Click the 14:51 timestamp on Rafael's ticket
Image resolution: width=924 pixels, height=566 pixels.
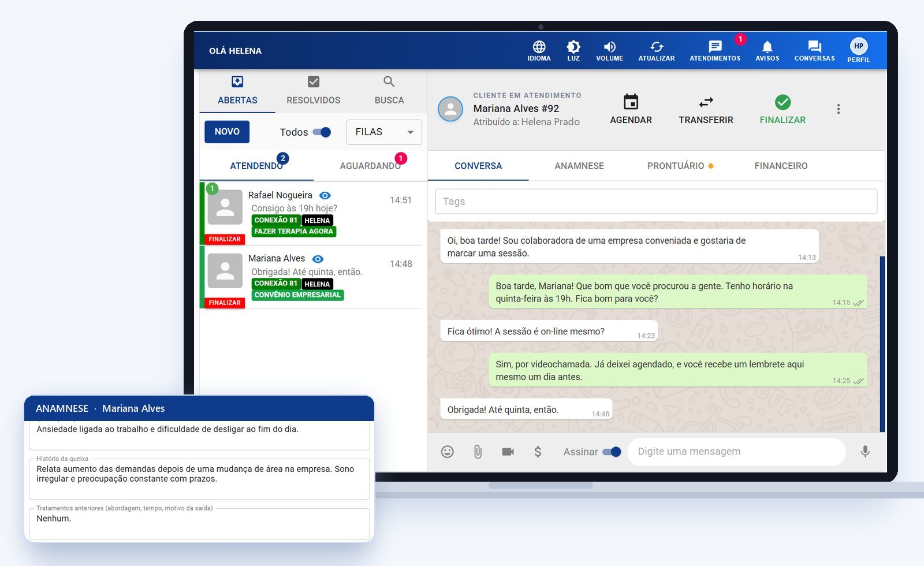(401, 200)
